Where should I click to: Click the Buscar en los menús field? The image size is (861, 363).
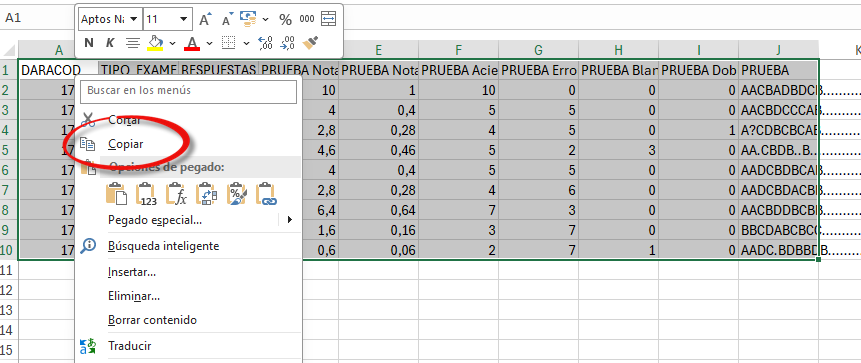pos(188,91)
